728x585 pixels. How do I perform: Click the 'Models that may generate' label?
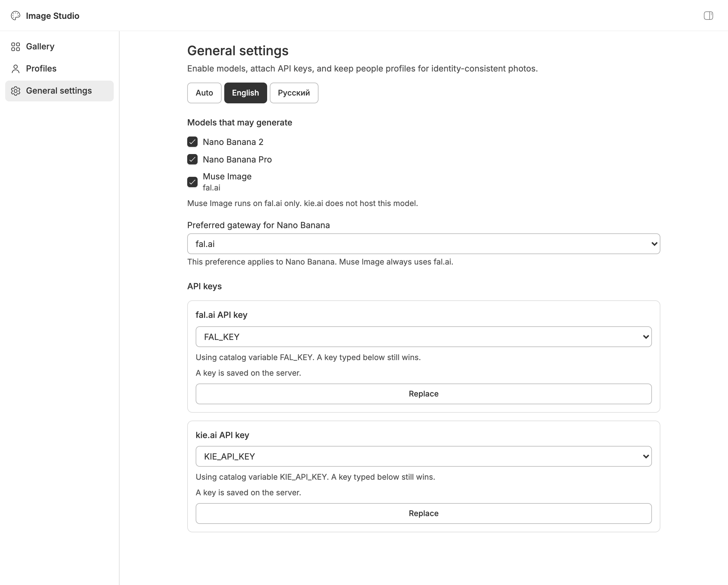240,123
